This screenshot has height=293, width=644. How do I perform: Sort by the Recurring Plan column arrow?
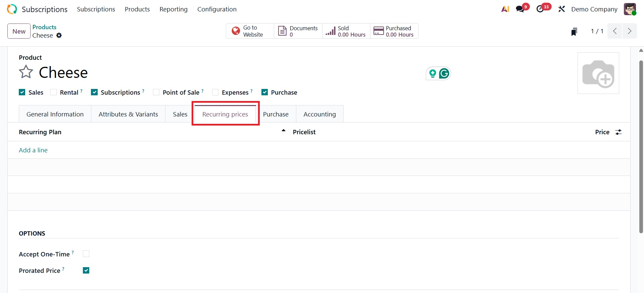pyautogui.click(x=284, y=131)
